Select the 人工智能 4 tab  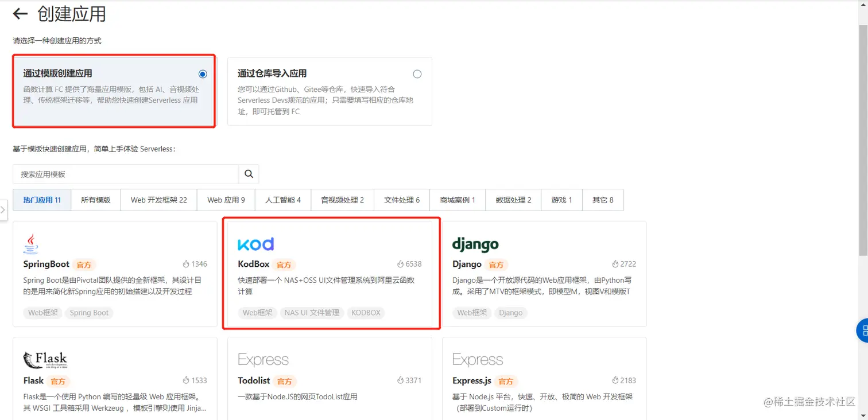click(x=283, y=200)
